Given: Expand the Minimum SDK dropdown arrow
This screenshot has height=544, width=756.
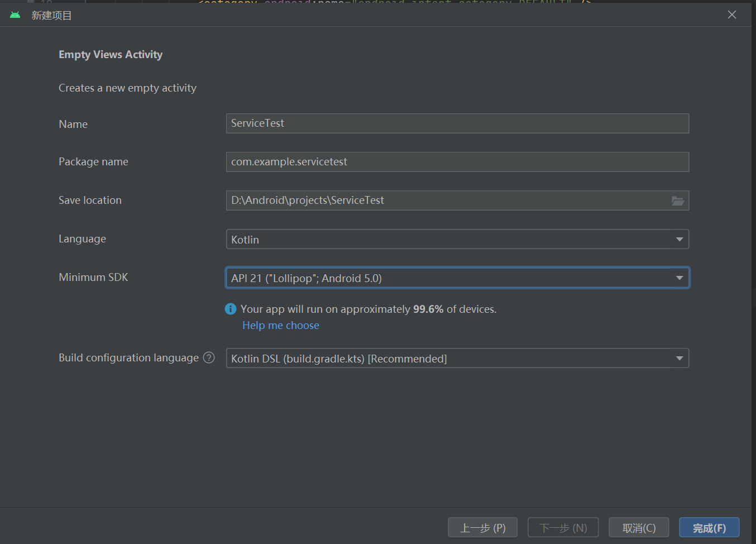Looking at the screenshot, I should [680, 278].
